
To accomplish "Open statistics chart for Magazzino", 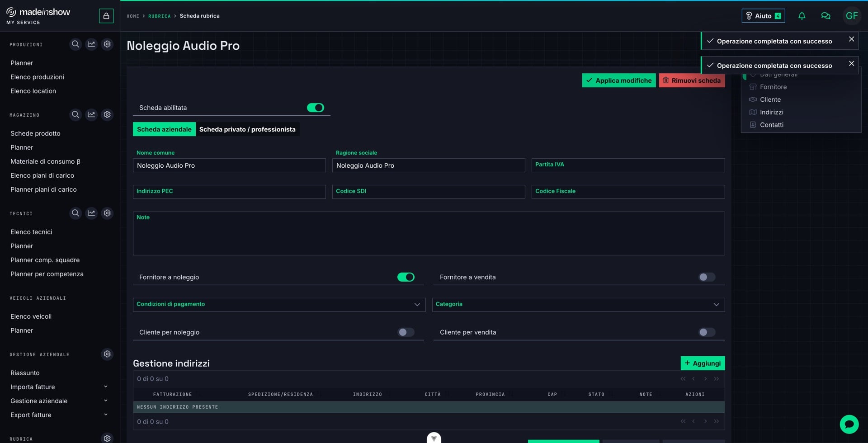I will click(x=91, y=115).
